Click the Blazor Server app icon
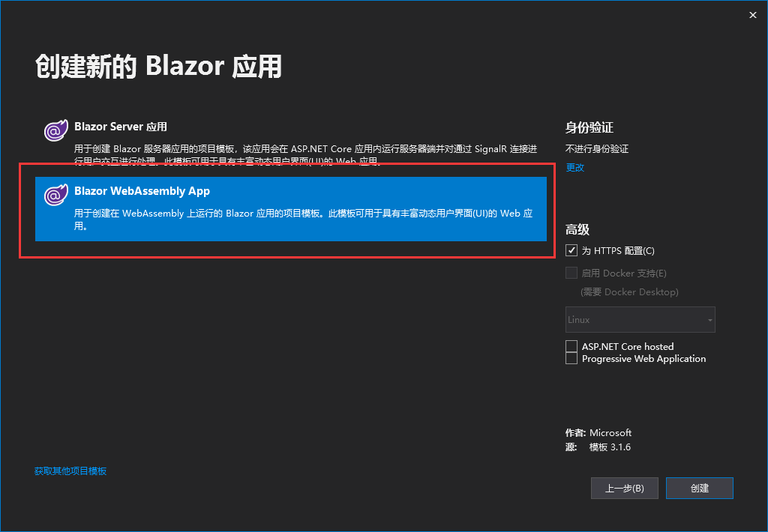768x532 pixels. point(56,130)
